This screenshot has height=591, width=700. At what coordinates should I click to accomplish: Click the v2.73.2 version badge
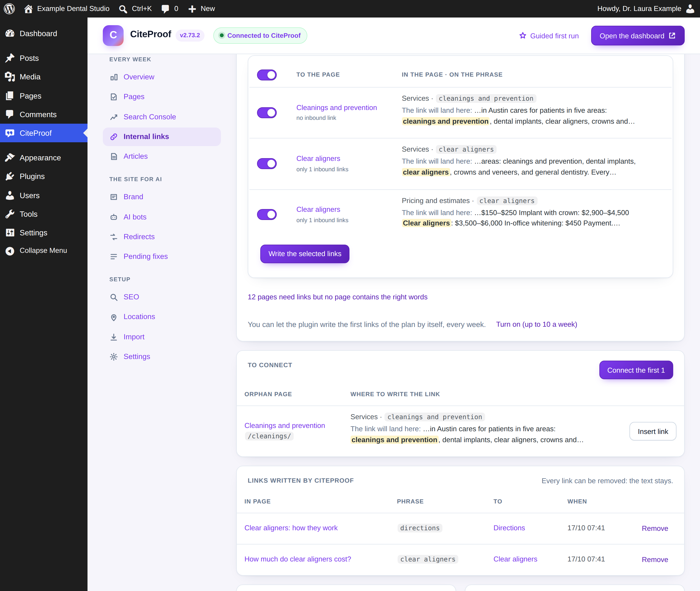point(190,35)
